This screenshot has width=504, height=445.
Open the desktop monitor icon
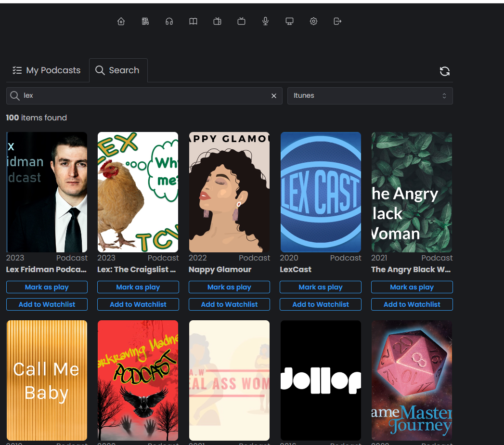pyautogui.click(x=289, y=21)
